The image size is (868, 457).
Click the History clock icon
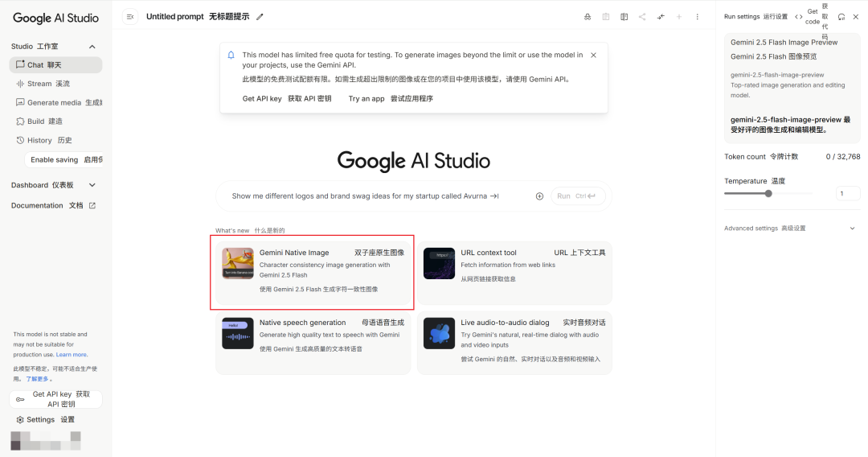[x=20, y=140]
